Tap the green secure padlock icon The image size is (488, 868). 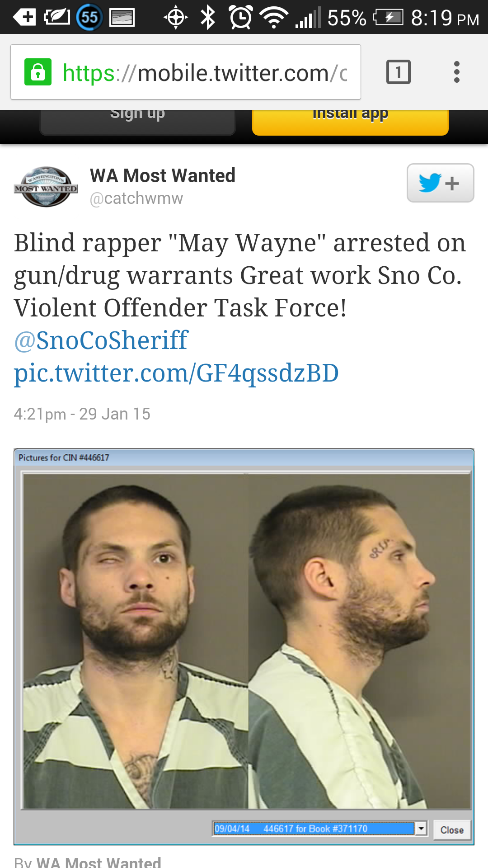tap(38, 72)
